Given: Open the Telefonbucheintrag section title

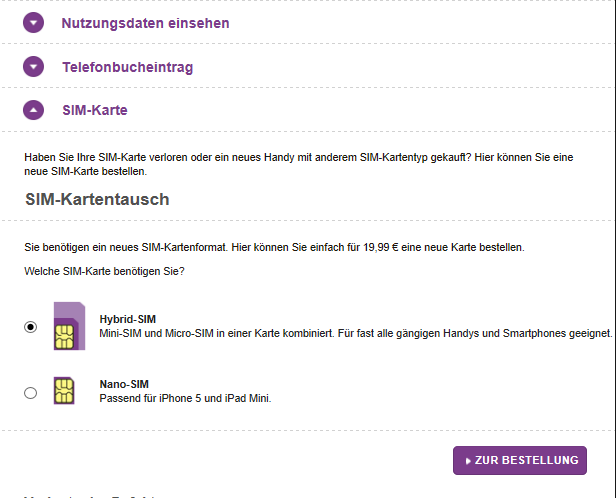Looking at the screenshot, I should coord(127,67).
